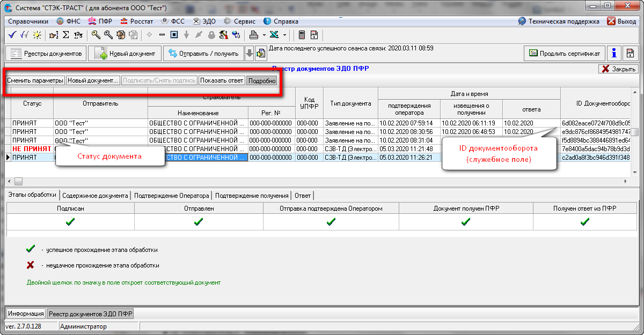Click the down-arrow button beside Отправить / получить
The height and width of the screenshot is (335, 644).
tap(249, 53)
